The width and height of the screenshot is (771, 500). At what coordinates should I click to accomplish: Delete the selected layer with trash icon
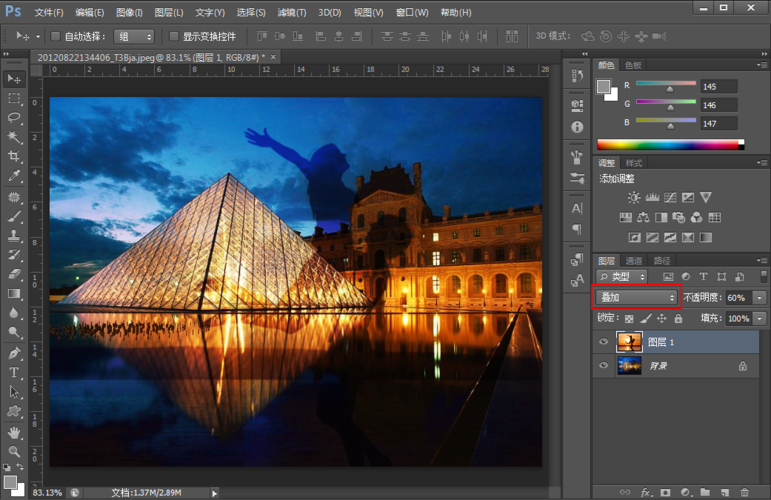pos(744,492)
